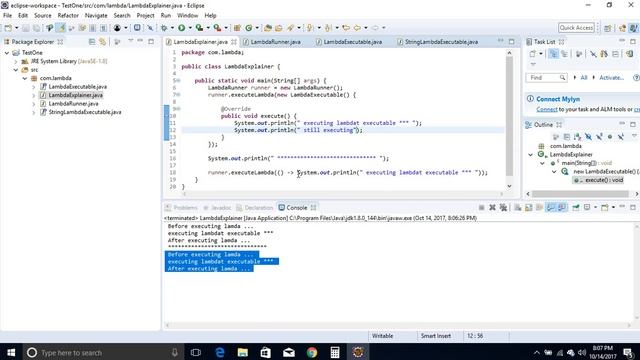Click the Console horizontal scrollbar
The width and height of the screenshot is (640, 360).
398,325
